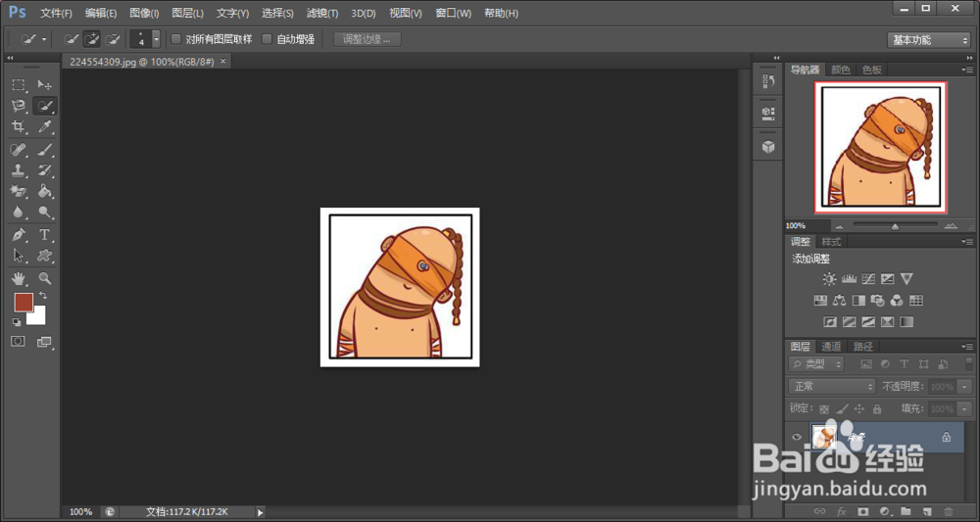Expand the brush size picker dropdown
980x522 pixels.
coord(156,39)
